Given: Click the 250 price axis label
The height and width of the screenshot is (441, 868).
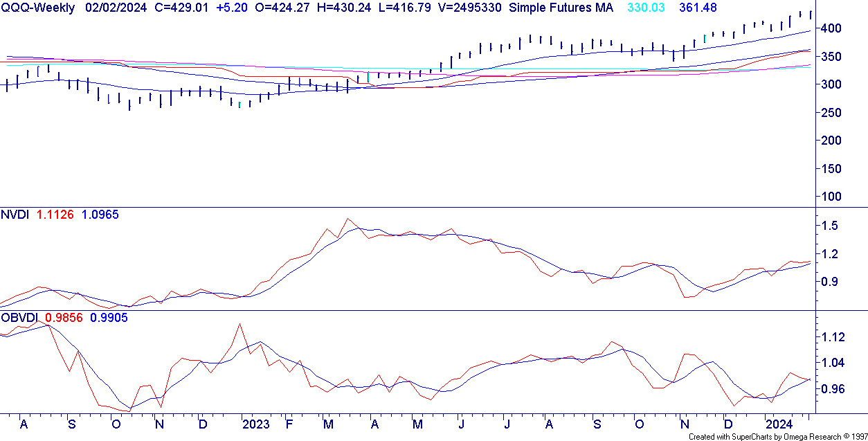Looking at the screenshot, I should coord(833,113).
